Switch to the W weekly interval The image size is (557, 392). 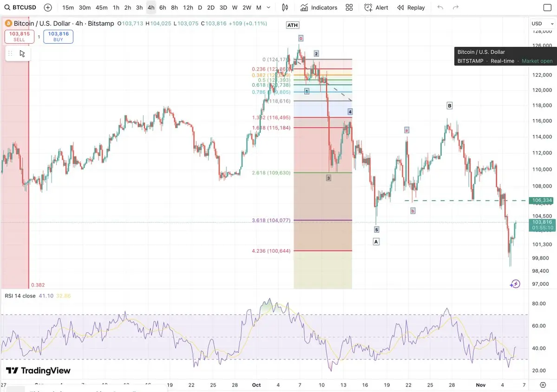[235, 7]
